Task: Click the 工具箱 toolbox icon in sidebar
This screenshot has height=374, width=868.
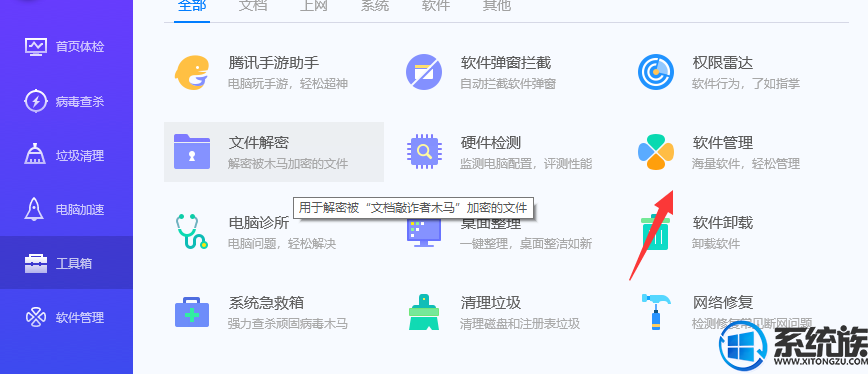Action: click(x=36, y=263)
